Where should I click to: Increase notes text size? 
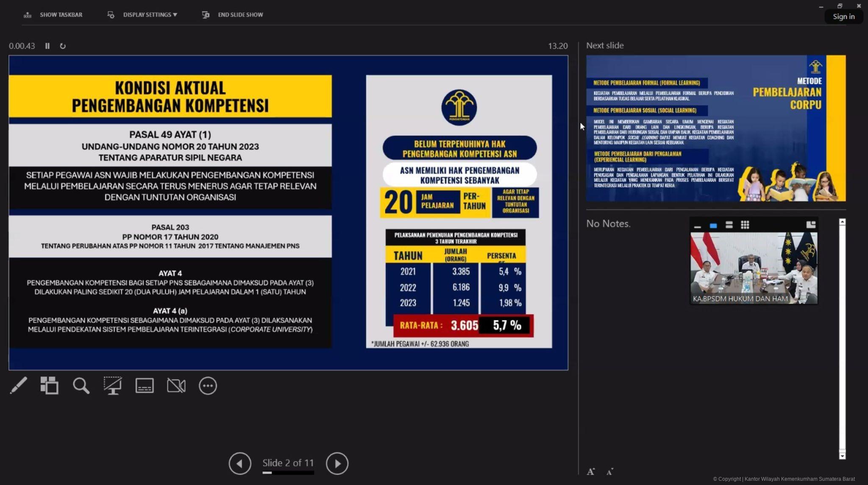(x=591, y=471)
